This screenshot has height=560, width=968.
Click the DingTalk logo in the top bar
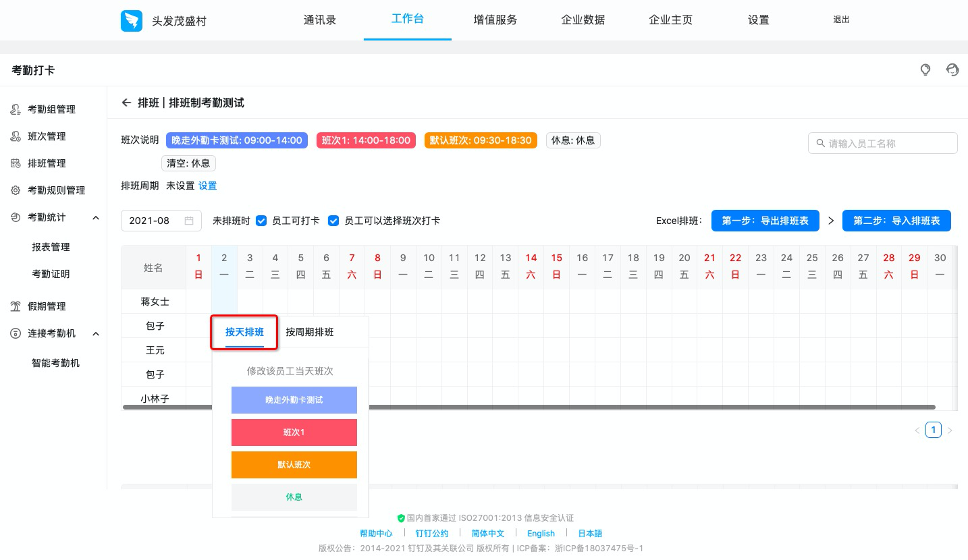pos(132,20)
